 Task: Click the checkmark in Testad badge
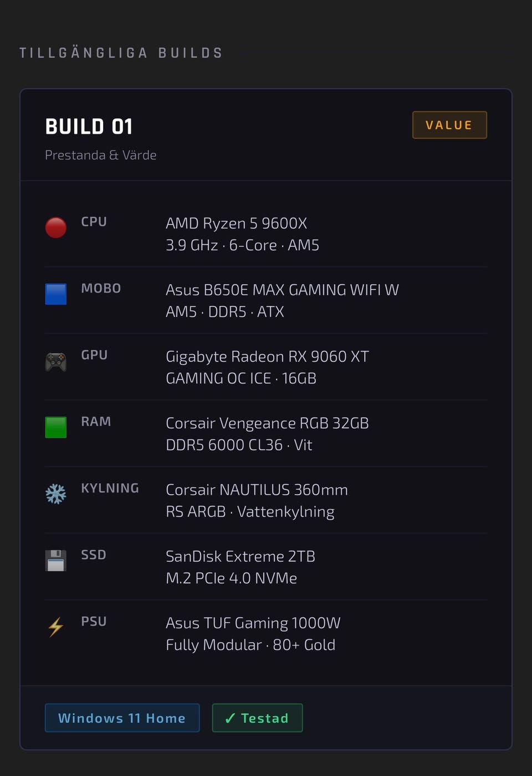coord(230,718)
